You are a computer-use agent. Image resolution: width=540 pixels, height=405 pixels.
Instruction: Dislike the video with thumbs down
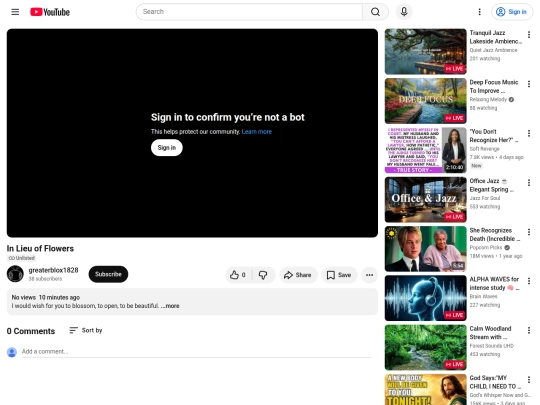[x=263, y=275]
